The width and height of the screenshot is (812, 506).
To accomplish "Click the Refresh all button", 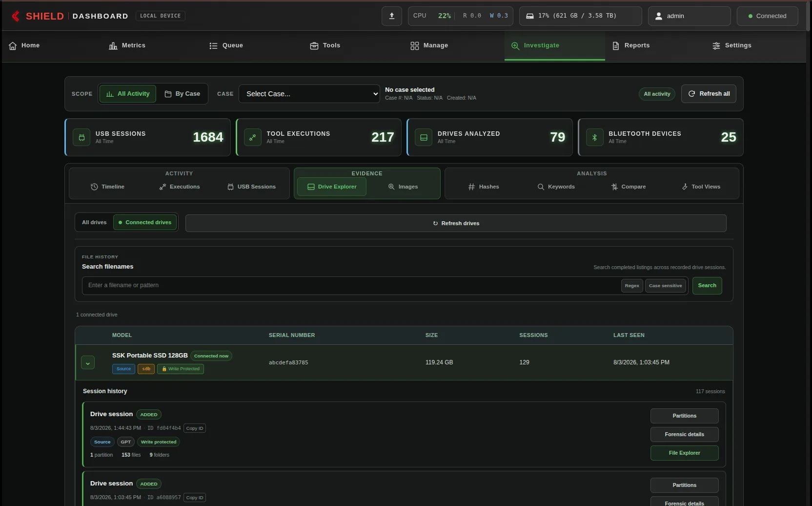I will pyautogui.click(x=709, y=94).
